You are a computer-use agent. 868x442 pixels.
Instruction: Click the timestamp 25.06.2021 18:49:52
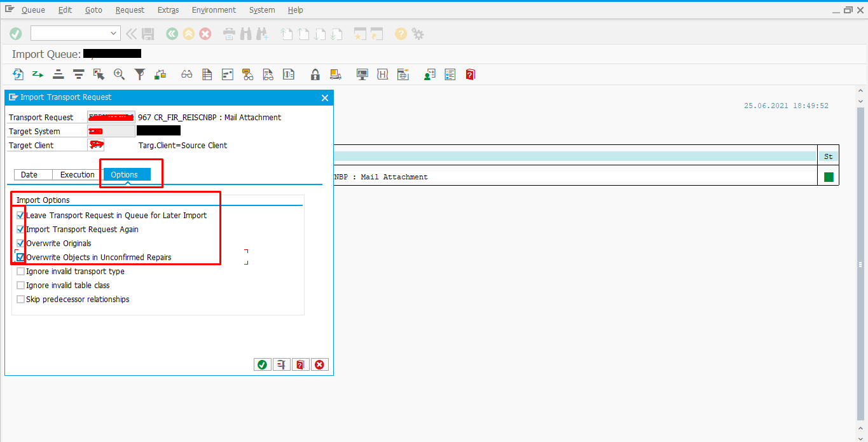click(x=786, y=106)
